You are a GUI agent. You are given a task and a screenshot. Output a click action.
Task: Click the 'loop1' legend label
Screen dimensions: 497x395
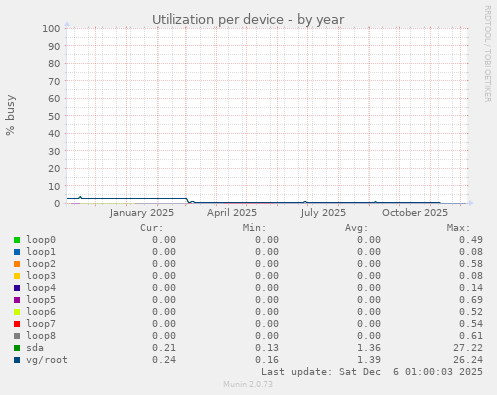[41, 252]
